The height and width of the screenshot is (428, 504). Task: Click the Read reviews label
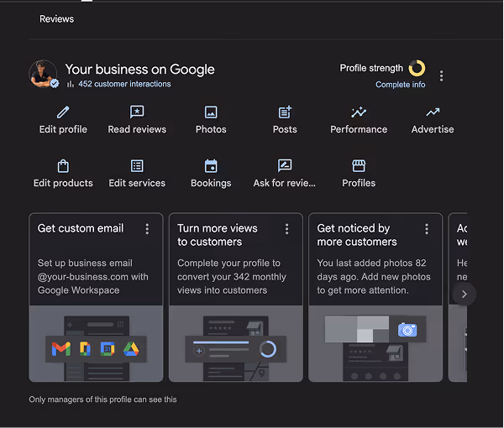137,129
